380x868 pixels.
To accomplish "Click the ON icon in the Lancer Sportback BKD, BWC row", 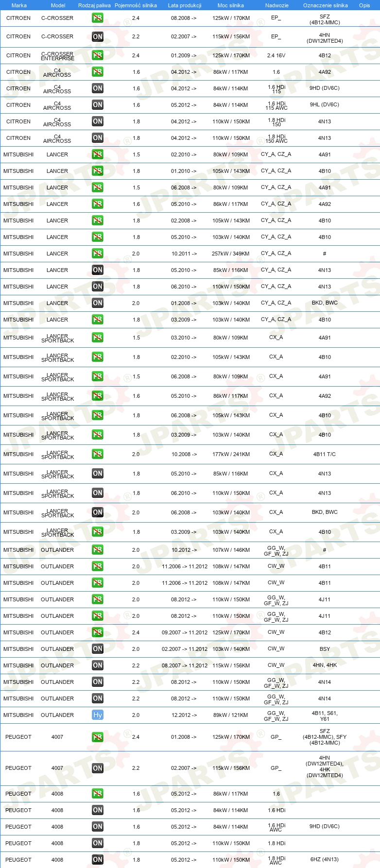I will (x=98, y=512).
